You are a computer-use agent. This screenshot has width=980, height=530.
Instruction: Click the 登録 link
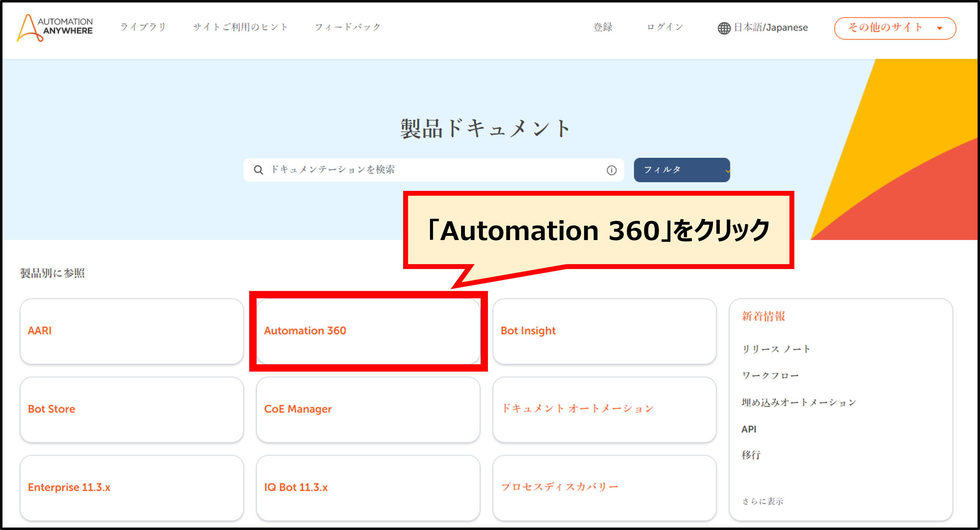pos(603,27)
